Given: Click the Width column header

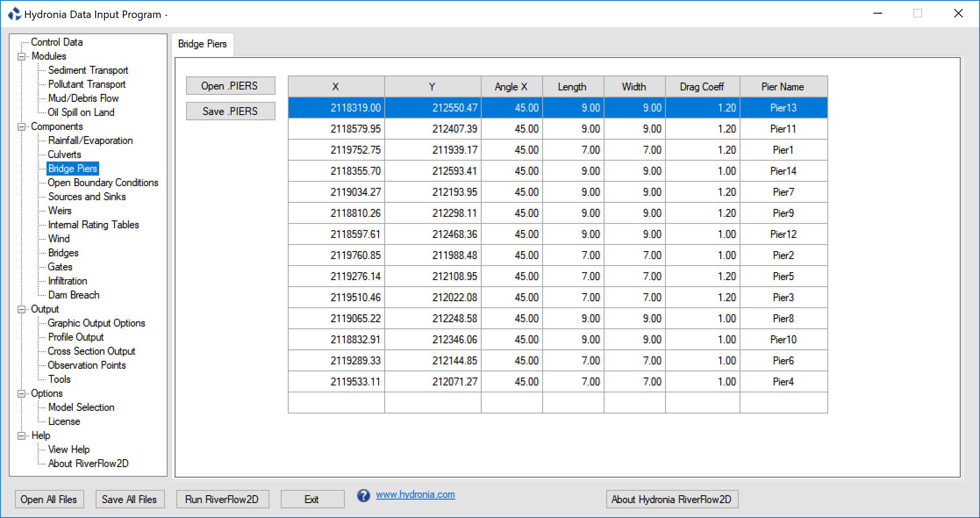Looking at the screenshot, I should tap(635, 86).
